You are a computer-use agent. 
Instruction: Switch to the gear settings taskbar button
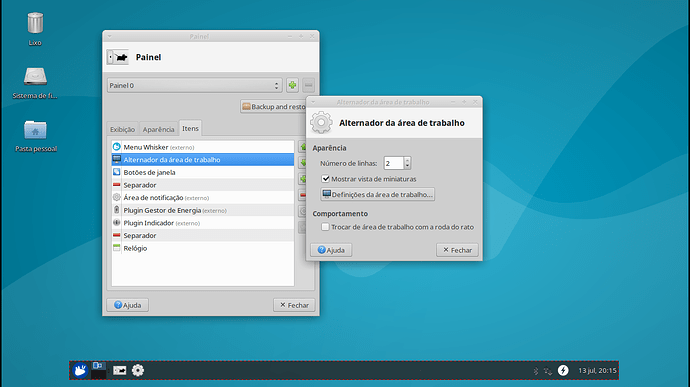click(138, 370)
